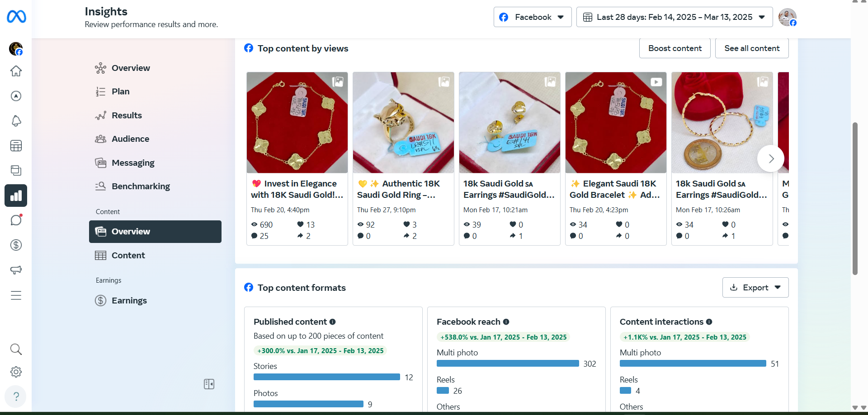
Task: Open the Overview menu item under Insights
Action: click(x=155, y=68)
